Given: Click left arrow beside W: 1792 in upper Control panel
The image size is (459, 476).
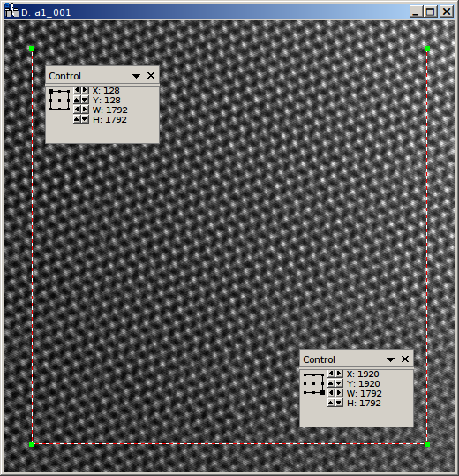Looking at the screenshot, I should 77,110.
